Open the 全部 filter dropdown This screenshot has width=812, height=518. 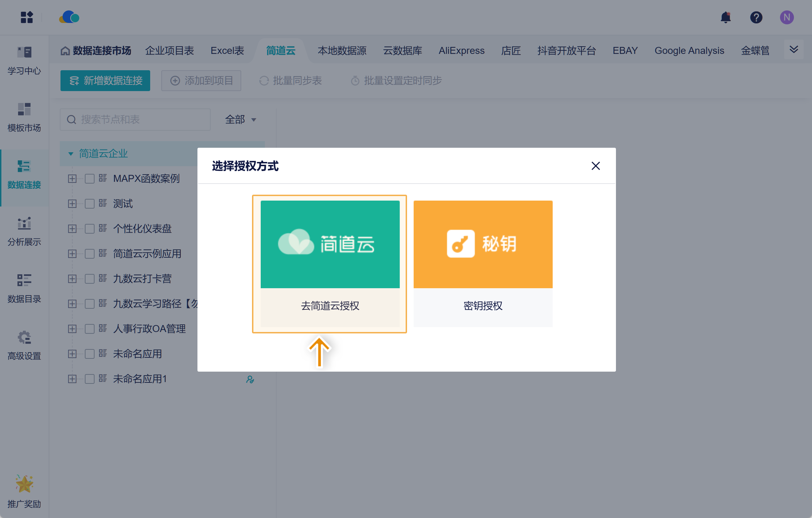(241, 120)
